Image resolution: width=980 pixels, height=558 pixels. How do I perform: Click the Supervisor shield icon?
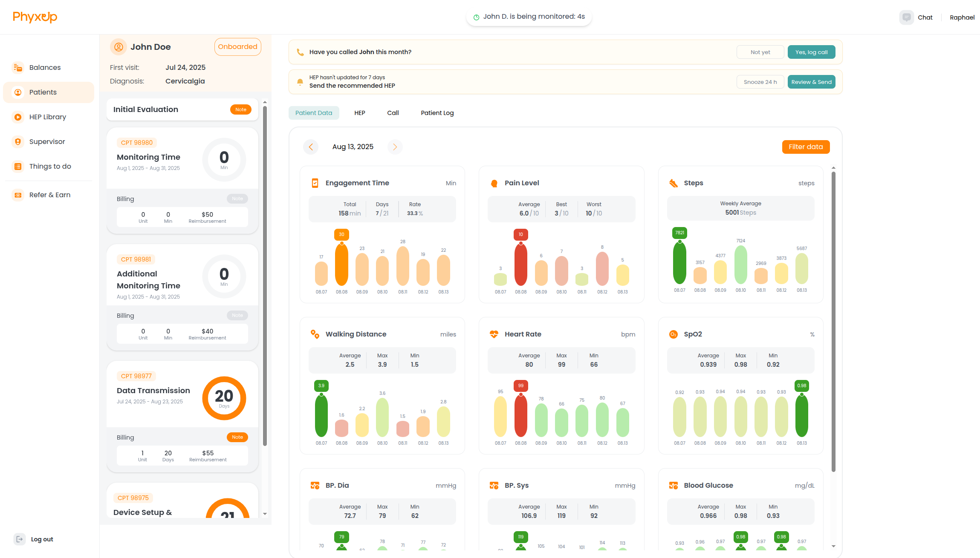pyautogui.click(x=18, y=141)
